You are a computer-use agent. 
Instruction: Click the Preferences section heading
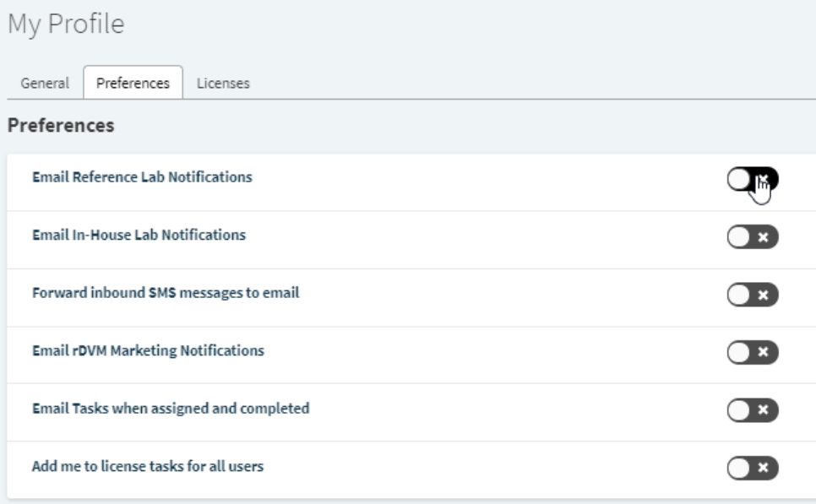coord(61,127)
